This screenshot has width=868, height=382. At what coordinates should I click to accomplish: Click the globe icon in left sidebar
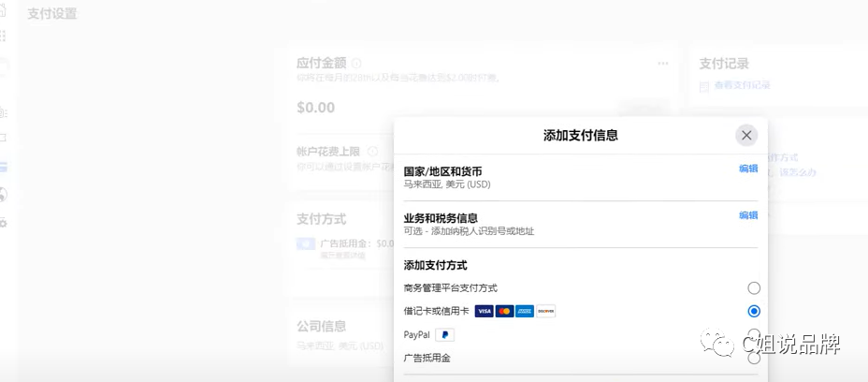3,195
